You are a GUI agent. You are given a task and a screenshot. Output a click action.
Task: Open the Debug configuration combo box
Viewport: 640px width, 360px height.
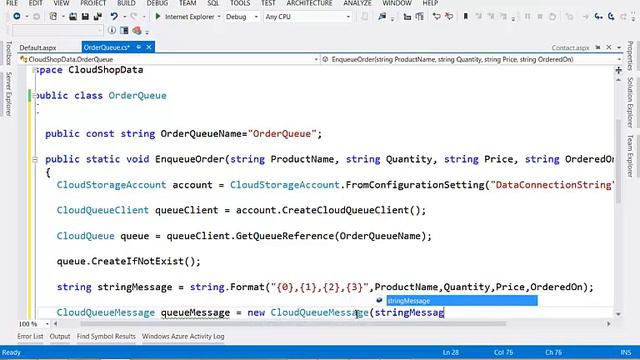pyautogui.click(x=242, y=17)
